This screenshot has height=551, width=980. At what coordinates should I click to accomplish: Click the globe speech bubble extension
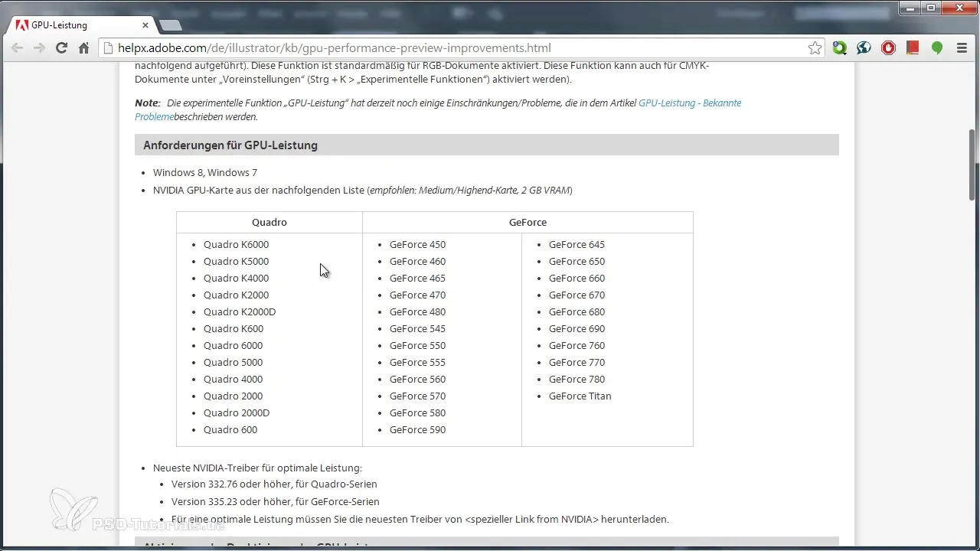[x=864, y=48]
